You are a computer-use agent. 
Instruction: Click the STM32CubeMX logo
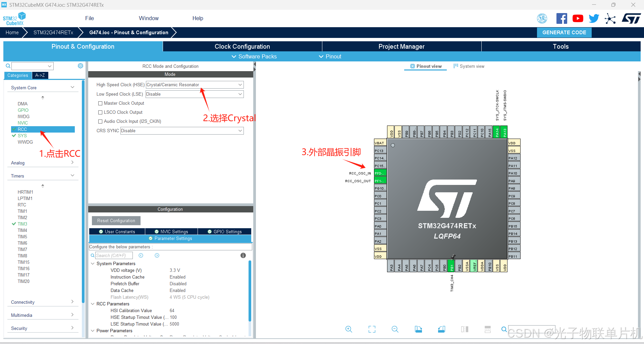click(x=14, y=18)
